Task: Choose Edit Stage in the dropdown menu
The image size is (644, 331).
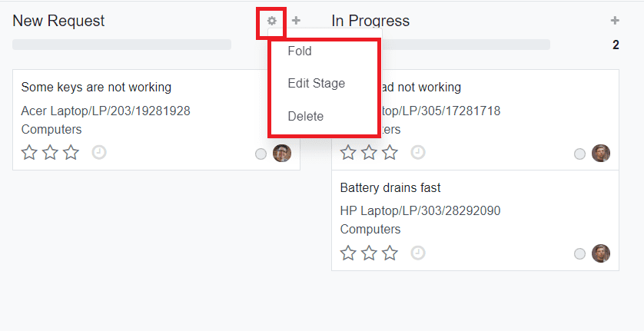Action: [x=316, y=83]
